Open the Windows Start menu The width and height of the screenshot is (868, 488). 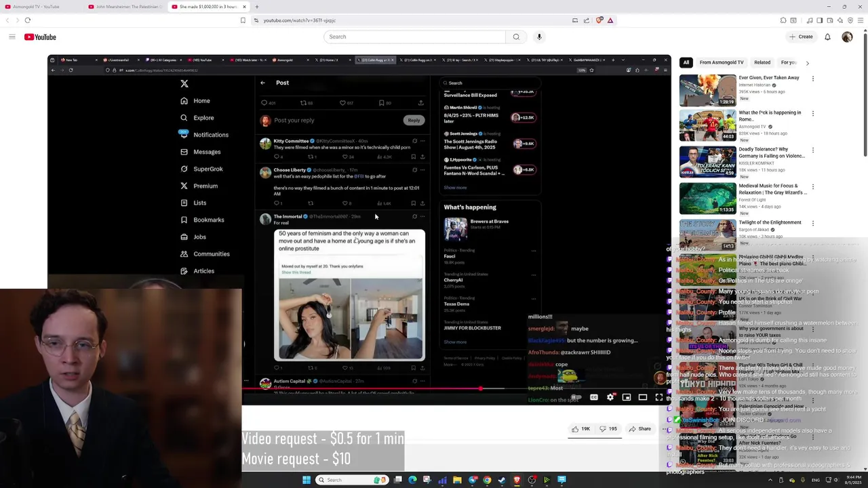coord(307,480)
